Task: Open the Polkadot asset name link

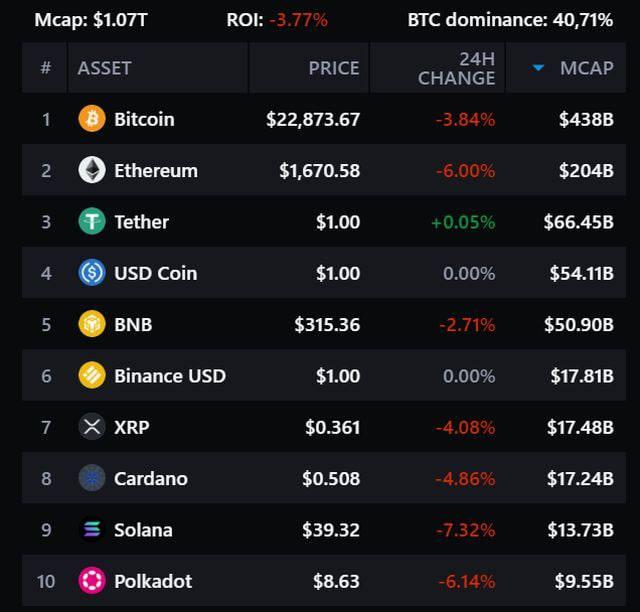Action: point(153,581)
